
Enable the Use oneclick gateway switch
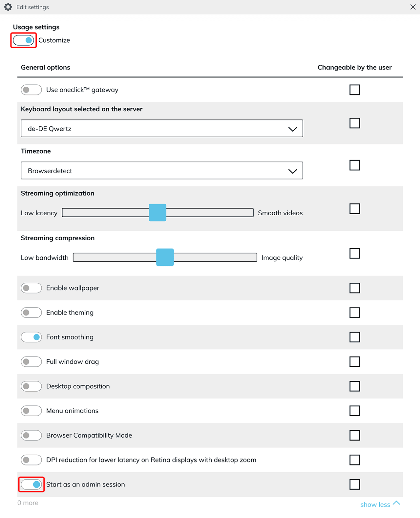coord(31,90)
